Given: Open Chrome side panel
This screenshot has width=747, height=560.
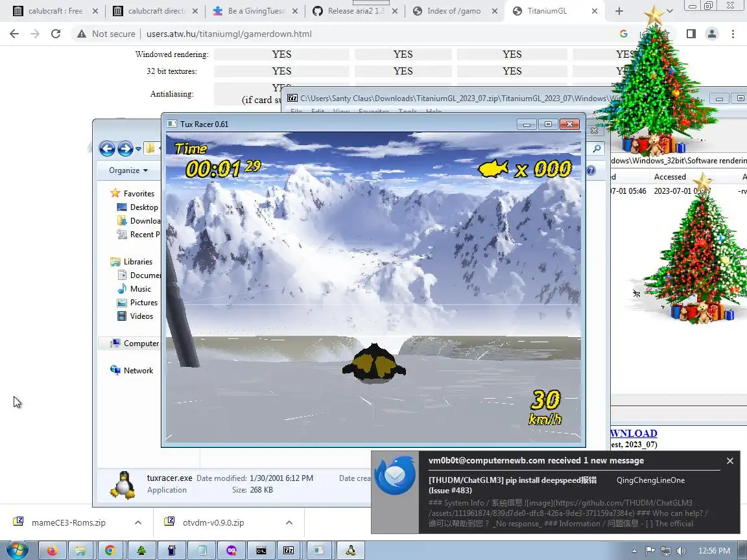Looking at the screenshot, I should click(691, 34).
